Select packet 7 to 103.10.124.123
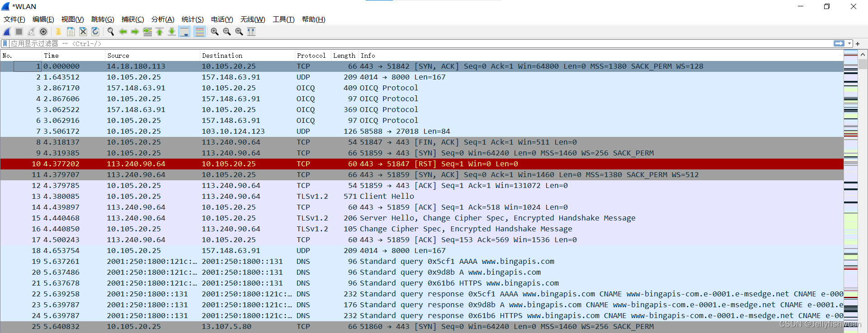The height and width of the screenshot is (333, 868). point(422,131)
